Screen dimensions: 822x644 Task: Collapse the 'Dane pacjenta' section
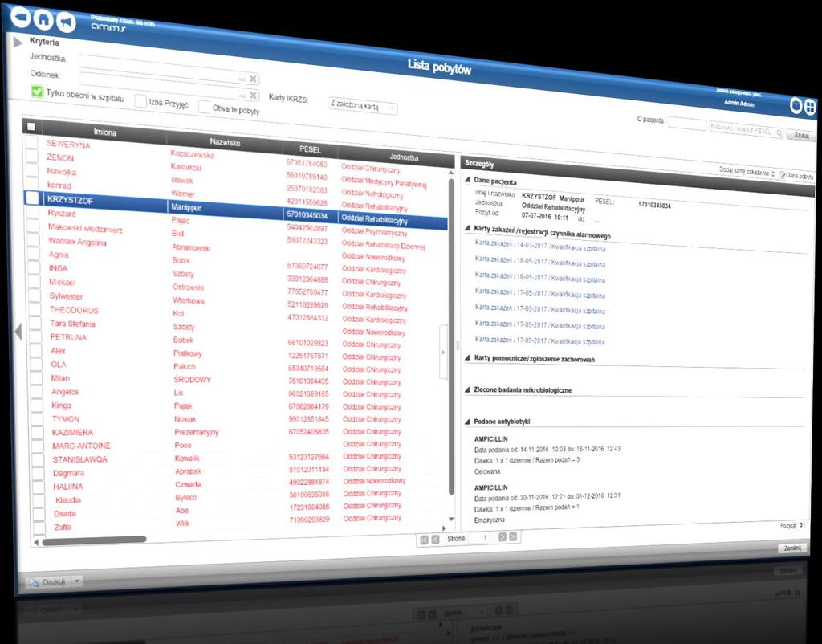click(467, 179)
